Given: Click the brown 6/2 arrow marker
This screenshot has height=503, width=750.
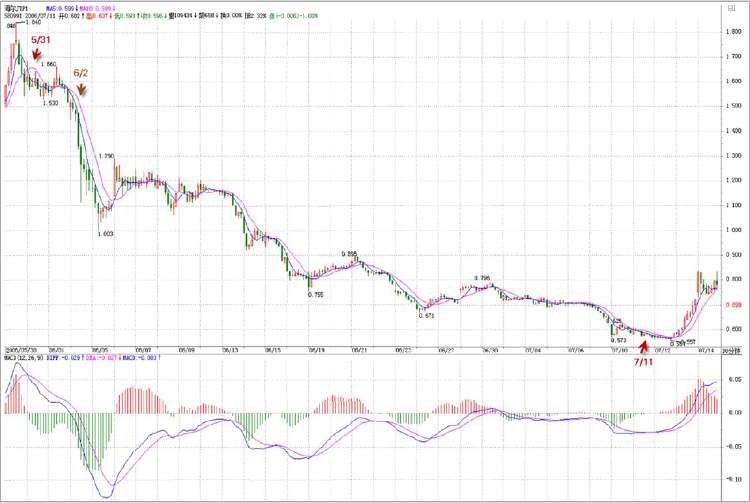Looking at the screenshot, I should point(82,89).
